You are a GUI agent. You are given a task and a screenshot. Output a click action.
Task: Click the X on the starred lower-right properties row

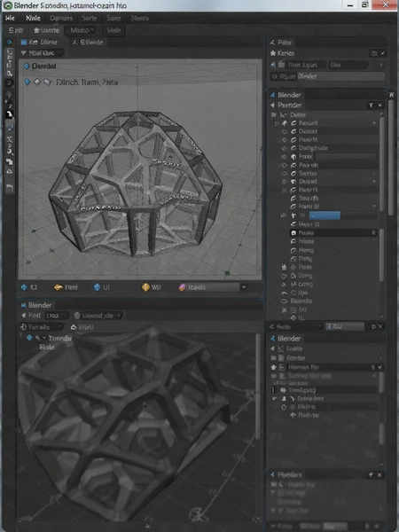pyautogui.click(x=379, y=367)
